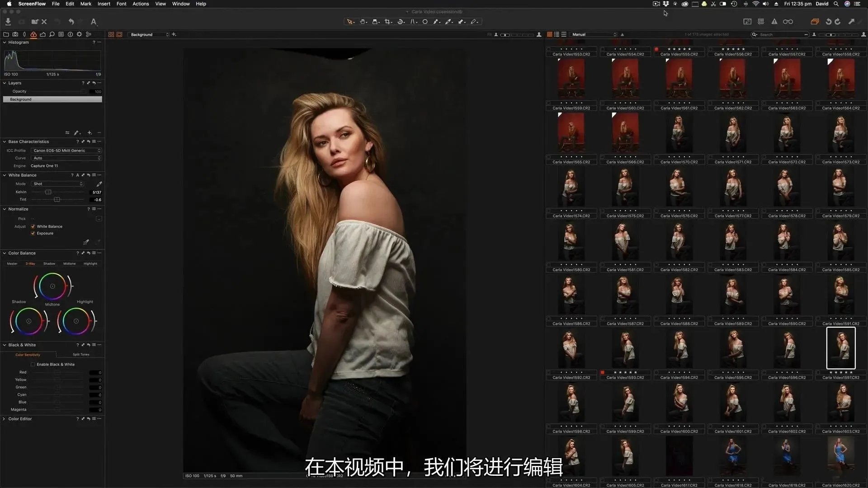The width and height of the screenshot is (868, 488).
Task: Rotate image right with clockwise arrow
Action: 838,21
